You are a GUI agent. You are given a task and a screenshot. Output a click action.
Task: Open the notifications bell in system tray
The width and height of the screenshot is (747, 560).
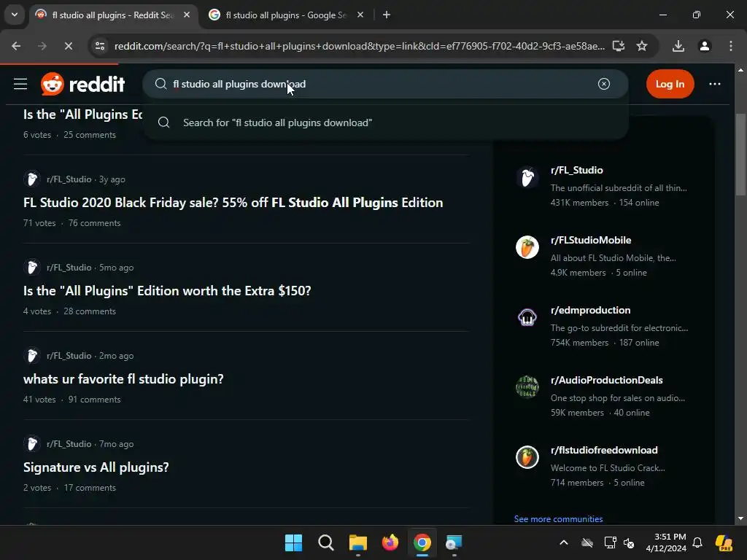[697, 542]
